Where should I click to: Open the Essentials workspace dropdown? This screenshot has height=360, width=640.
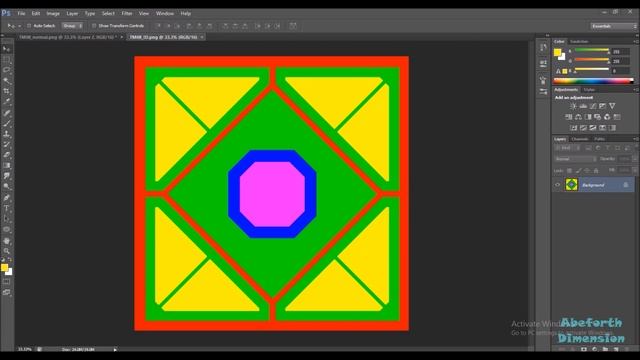click(x=613, y=26)
